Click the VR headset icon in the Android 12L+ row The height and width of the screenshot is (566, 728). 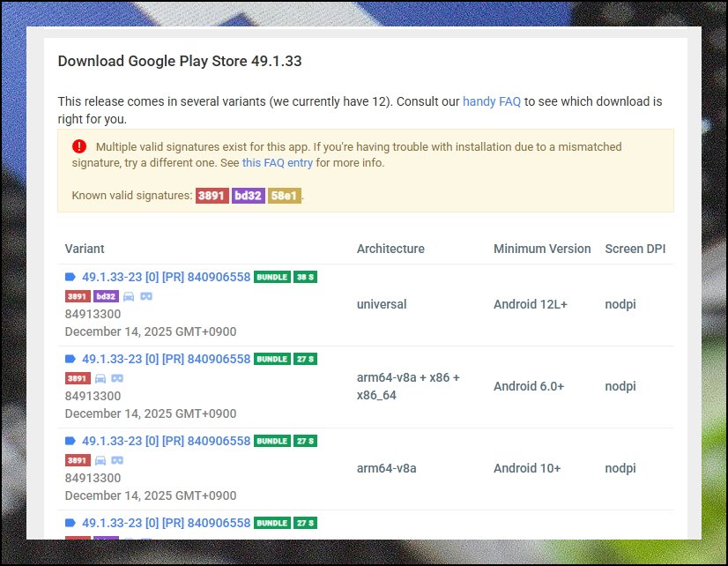point(146,296)
